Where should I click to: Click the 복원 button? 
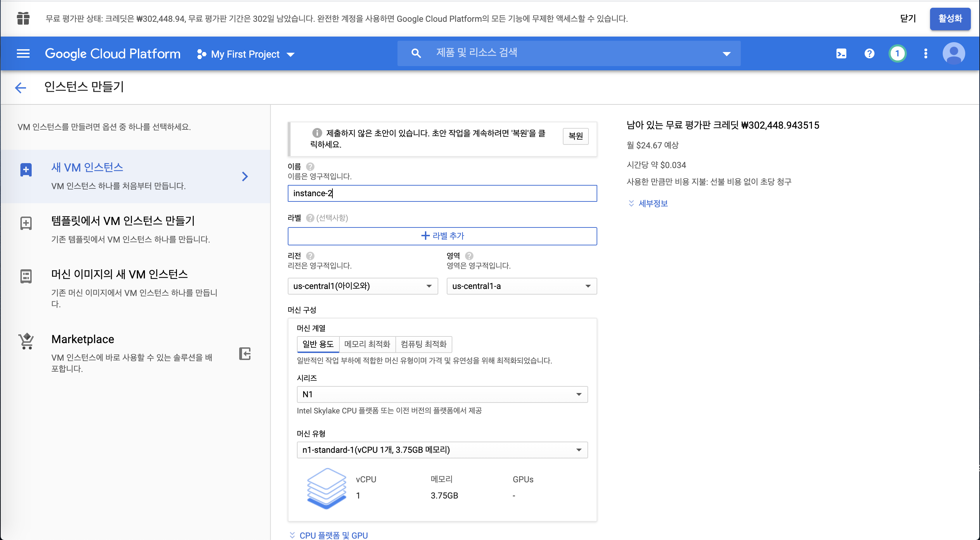click(x=575, y=136)
